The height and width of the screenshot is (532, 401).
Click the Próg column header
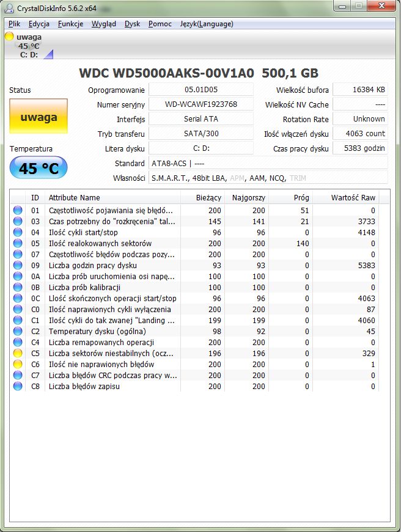(x=290, y=197)
